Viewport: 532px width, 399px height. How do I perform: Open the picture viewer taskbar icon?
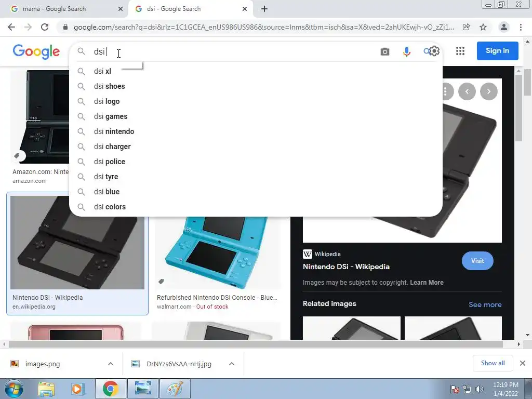coord(142,389)
